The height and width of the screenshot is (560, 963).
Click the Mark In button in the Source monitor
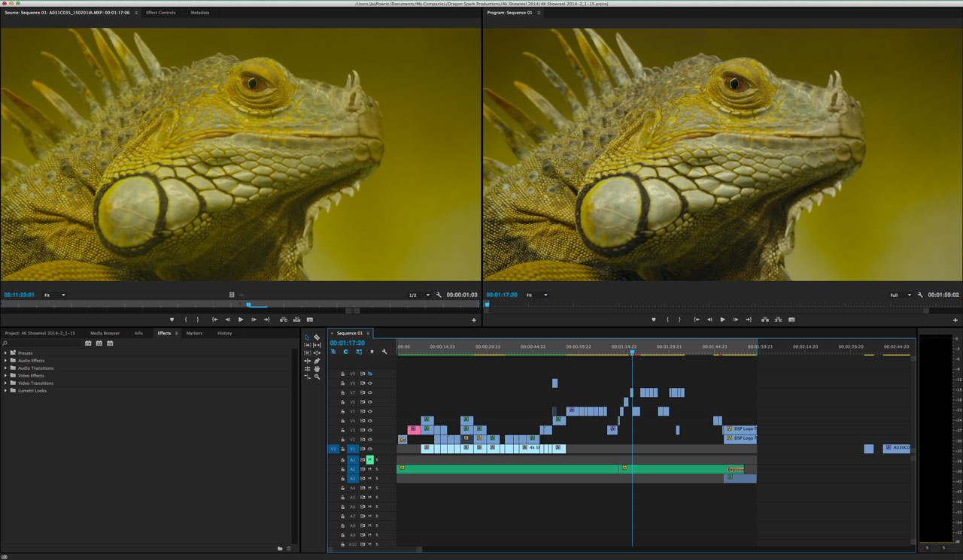tap(185, 319)
